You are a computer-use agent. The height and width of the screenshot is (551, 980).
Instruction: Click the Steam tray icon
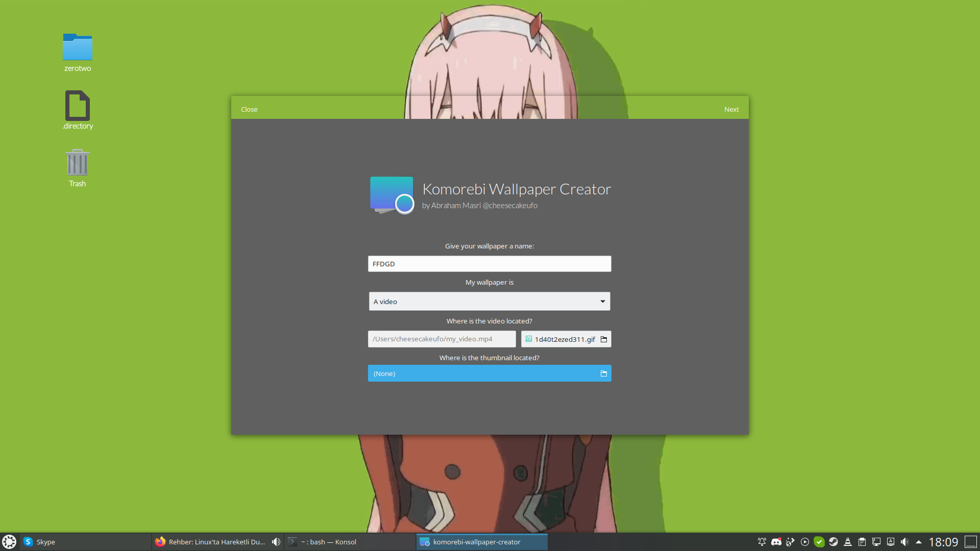coord(833,542)
